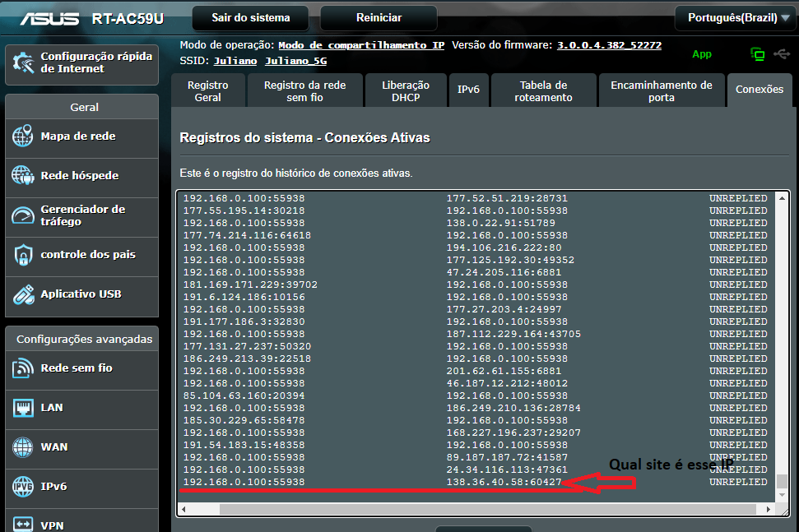This screenshot has width=799, height=532.
Task: Click the horizontal scrollbar thumb in log
Action: click(x=488, y=509)
